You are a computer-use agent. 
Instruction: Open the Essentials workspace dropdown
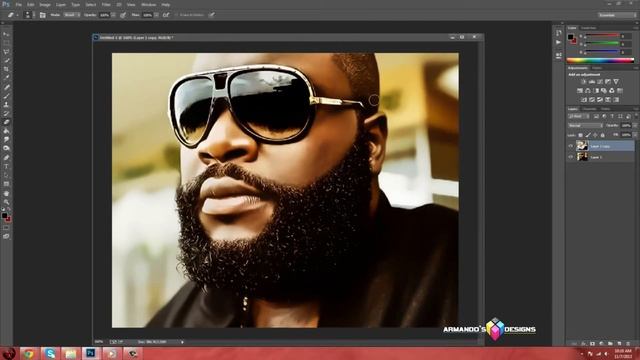617,15
